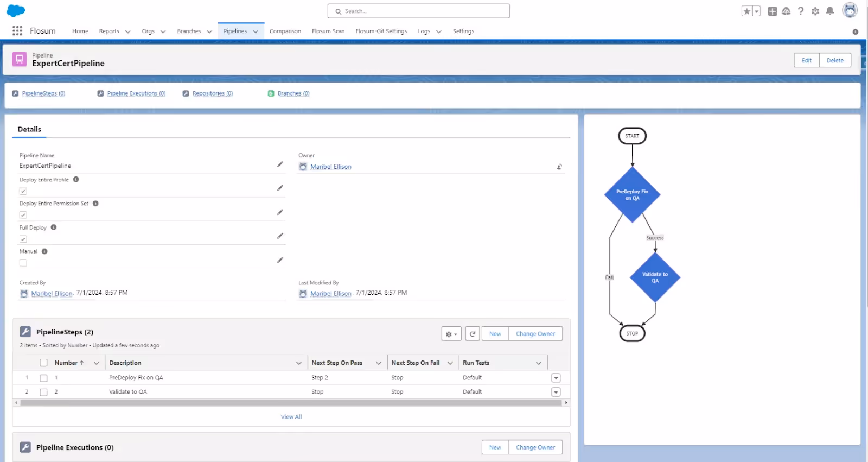
Task: Open the Home tab
Action: (x=80, y=31)
